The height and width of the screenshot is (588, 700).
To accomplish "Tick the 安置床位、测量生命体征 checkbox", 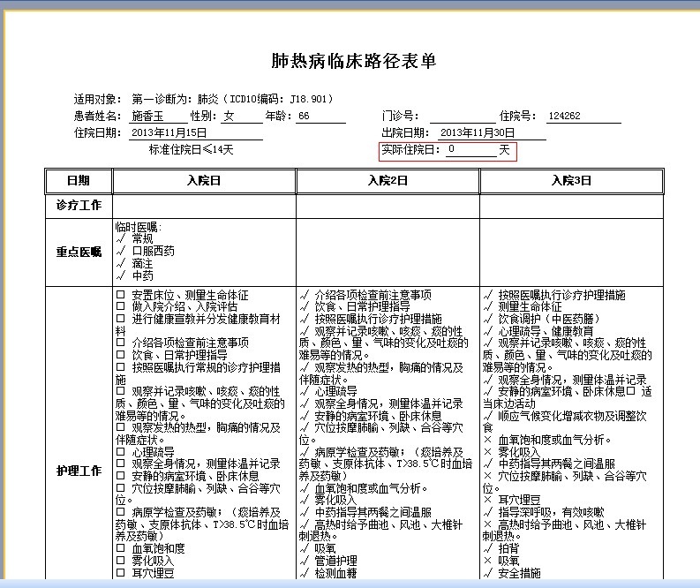I will (121, 295).
